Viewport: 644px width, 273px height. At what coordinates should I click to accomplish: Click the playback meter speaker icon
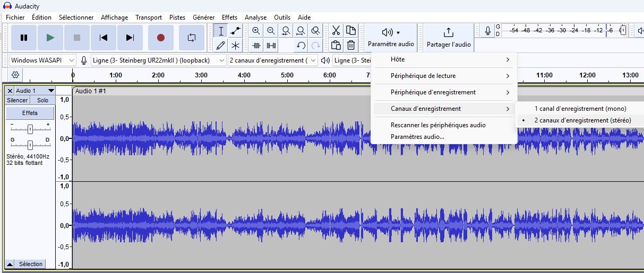pos(640,31)
